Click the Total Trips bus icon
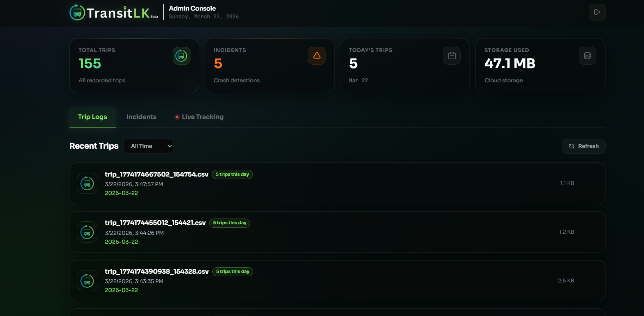Image resolution: width=644 pixels, height=316 pixels. tap(181, 56)
